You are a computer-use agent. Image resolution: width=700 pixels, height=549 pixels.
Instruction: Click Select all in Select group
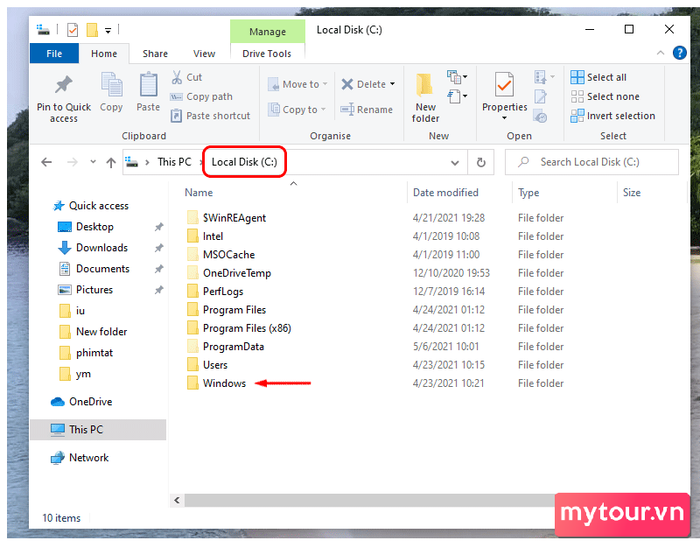598,77
